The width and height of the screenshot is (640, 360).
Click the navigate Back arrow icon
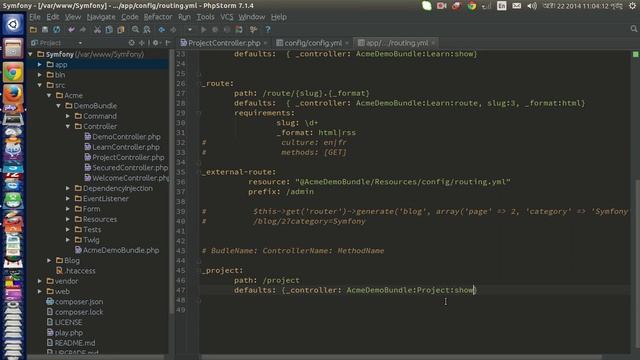point(162,29)
